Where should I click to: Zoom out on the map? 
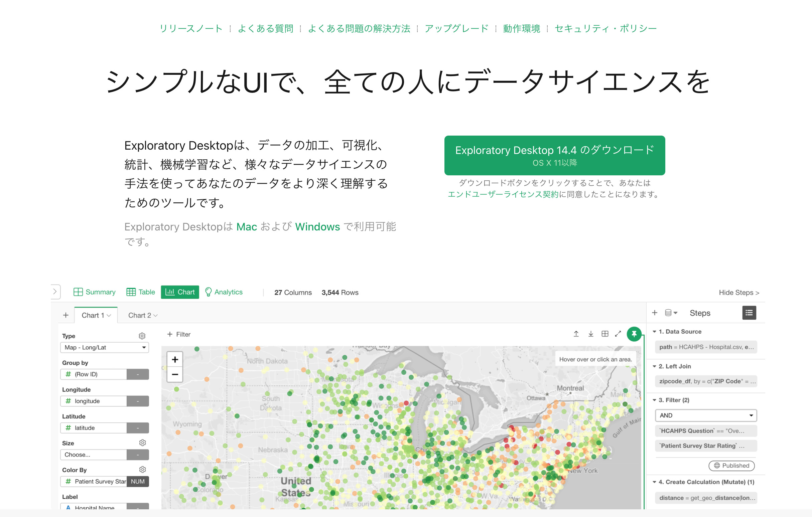pos(175,374)
